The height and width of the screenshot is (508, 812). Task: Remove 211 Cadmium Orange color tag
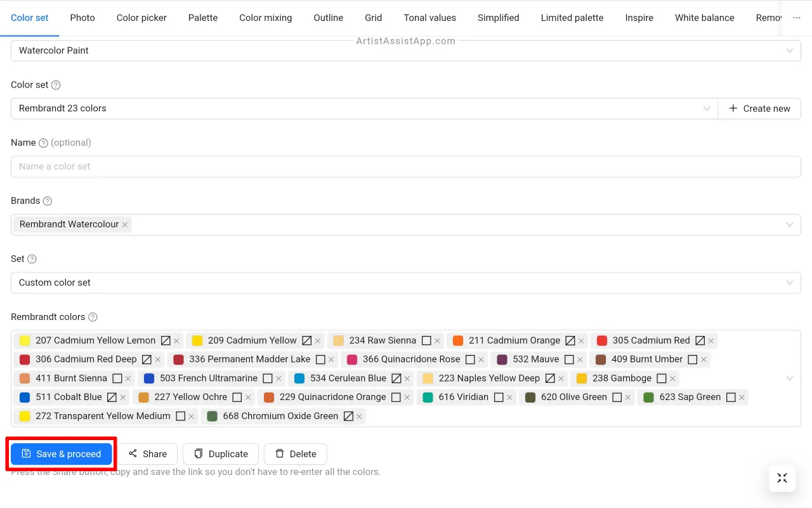point(581,341)
